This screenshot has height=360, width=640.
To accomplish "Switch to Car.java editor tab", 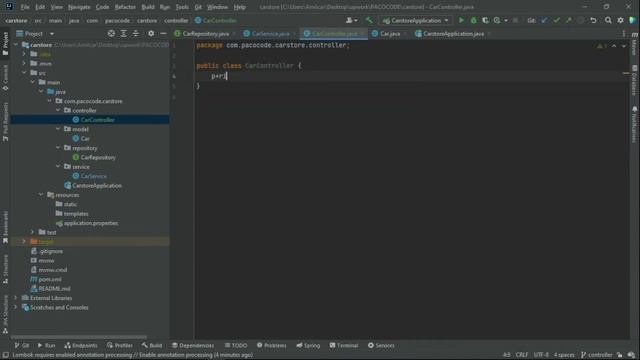I will click(x=389, y=33).
